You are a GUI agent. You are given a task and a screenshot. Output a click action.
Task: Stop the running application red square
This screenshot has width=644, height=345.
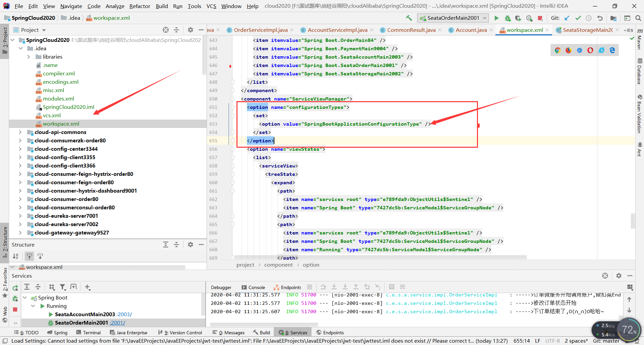click(x=540, y=18)
